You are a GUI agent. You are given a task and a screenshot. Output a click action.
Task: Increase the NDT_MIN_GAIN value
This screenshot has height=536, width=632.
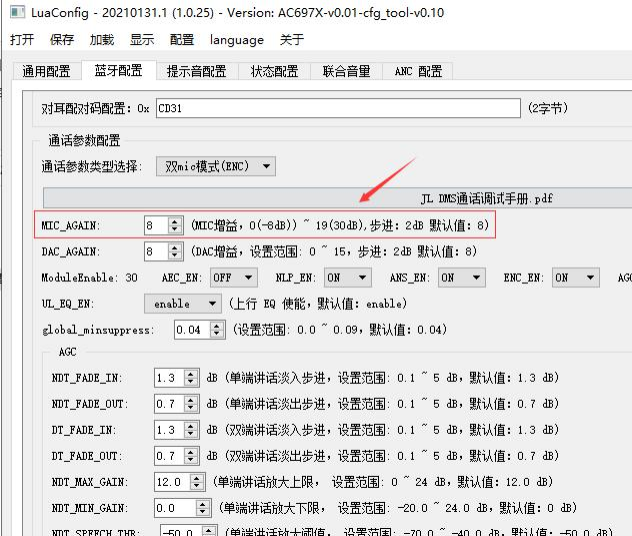[203, 504]
